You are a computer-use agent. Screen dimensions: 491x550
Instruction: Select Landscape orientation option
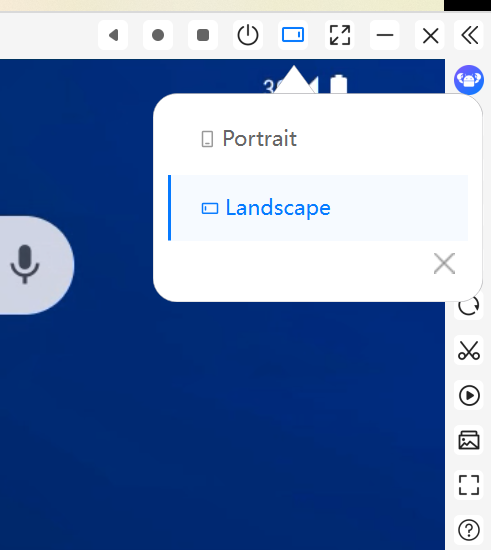pyautogui.click(x=318, y=208)
